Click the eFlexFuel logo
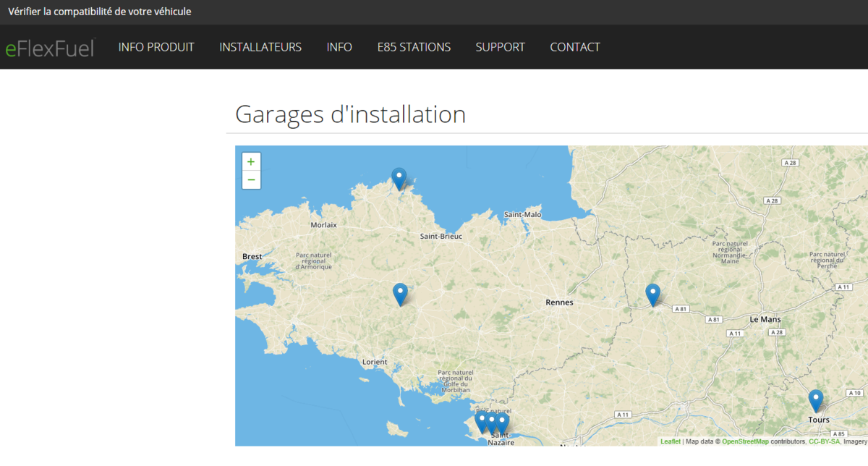The image size is (868, 466). (50, 48)
